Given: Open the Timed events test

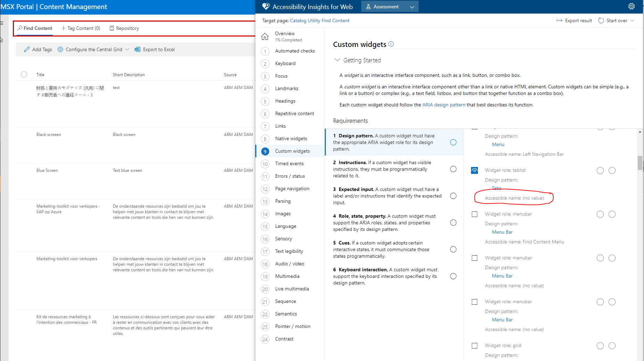Looking at the screenshot, I should click(x=289, y=163).
